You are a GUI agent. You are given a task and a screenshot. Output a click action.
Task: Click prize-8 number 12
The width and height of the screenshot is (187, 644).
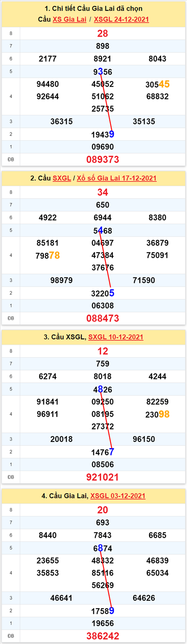(102, 351)
